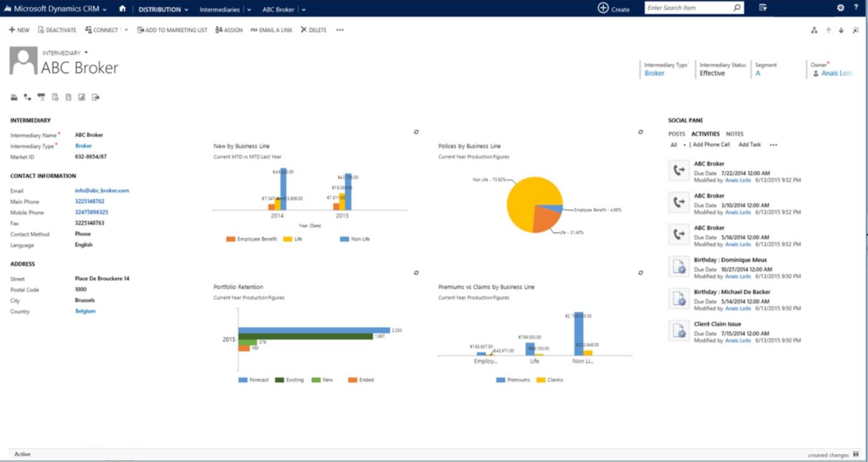Click the Add Phone Call link
Screen dimensions: 868x462
[711, 145]
